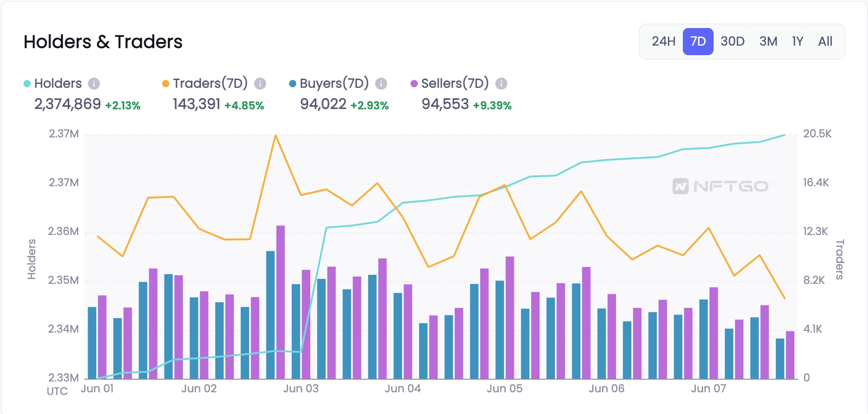The width and height of the screenshot is (868, 414).
Task: Select the 7D time range tab
Action: (x=698, y=42)
